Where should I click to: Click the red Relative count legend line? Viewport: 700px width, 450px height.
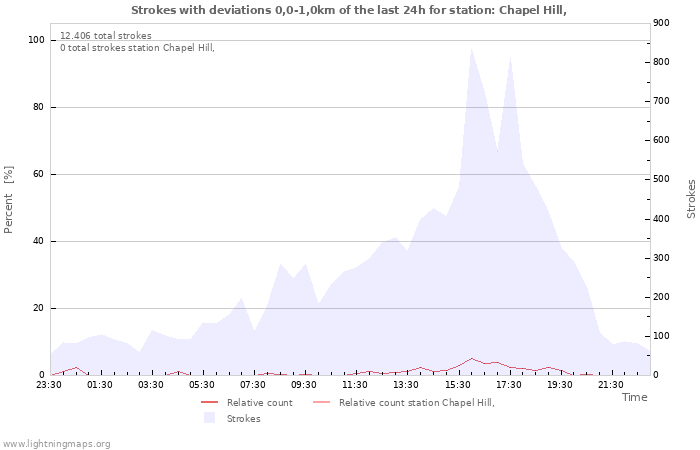(209, 403)
